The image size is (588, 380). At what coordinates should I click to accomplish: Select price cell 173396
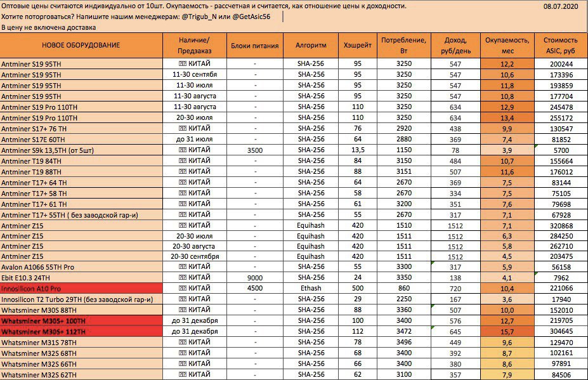click(561, 75)
